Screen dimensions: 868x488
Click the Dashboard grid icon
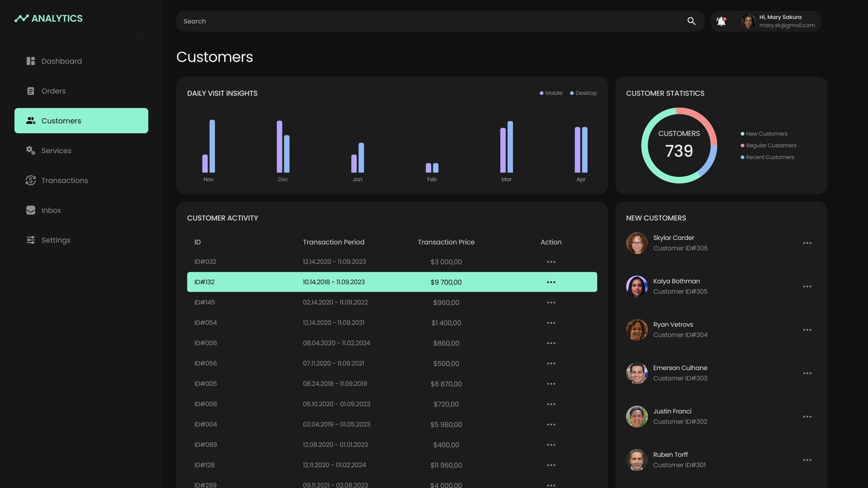click(31, 61)
